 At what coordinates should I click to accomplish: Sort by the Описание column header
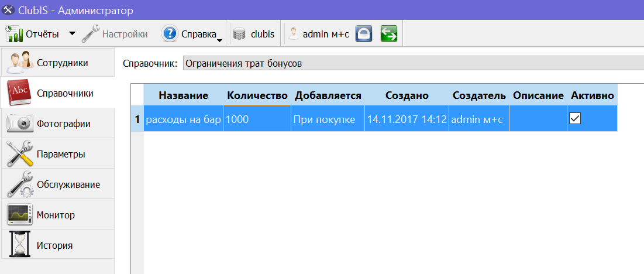tap(538, 95)
